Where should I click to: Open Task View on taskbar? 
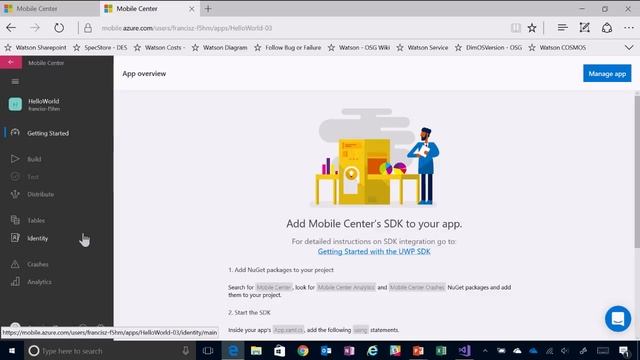click(208, 351)
